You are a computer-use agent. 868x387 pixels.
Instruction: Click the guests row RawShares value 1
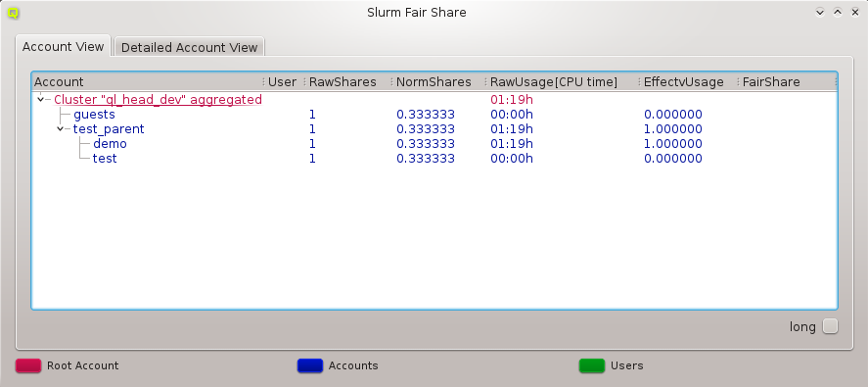(312, 115)
